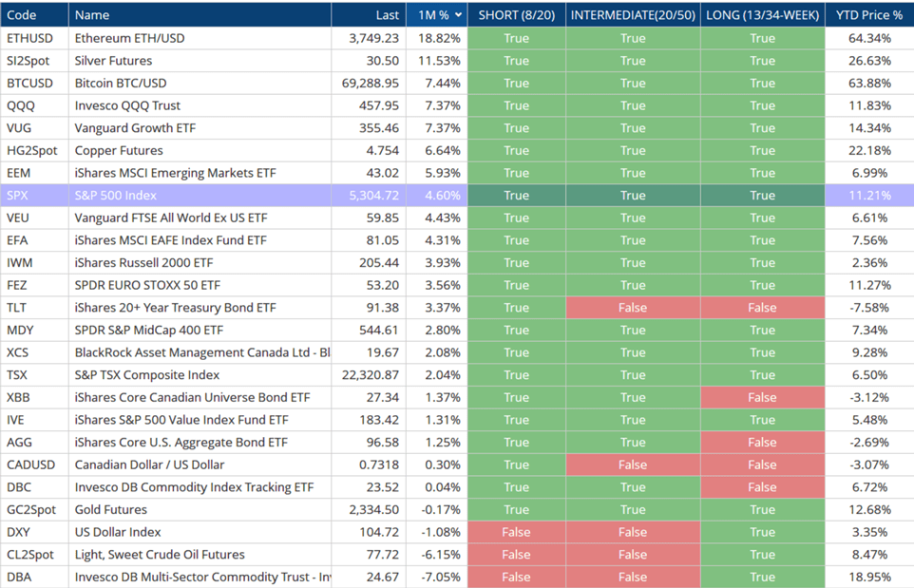
Task: Click the sort arrow in 1M % header
Action: click(459, 15)
